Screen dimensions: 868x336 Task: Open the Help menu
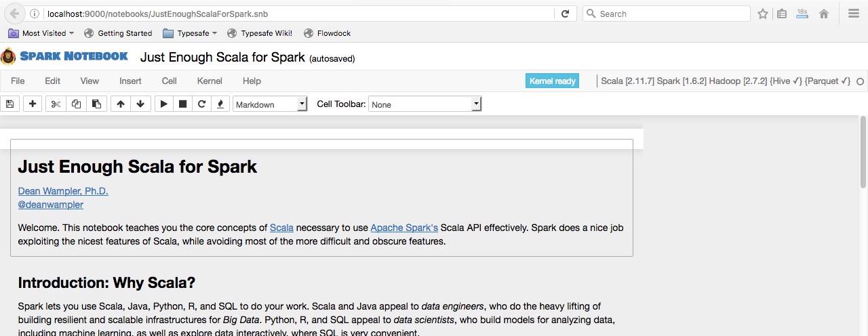pos(252,81)
